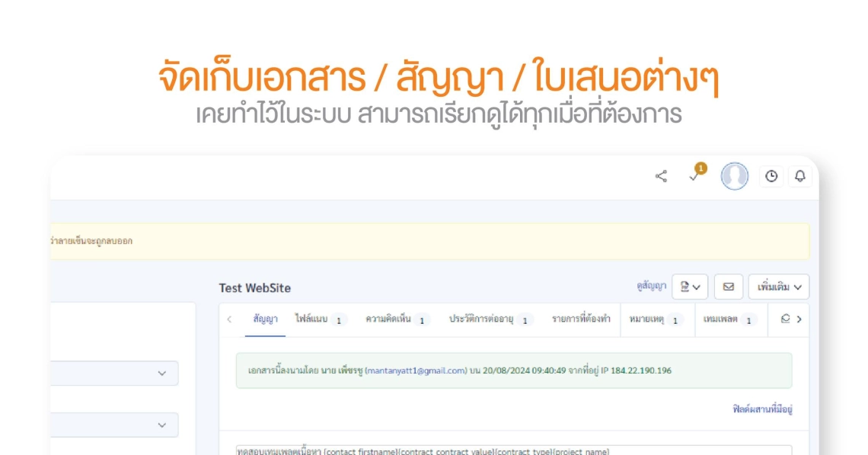Viewport: 868px width, 455px height.
Task: Open the เพิ่มเติม dropdown menu
Action: pyautogui.click(x=779, y=287)
